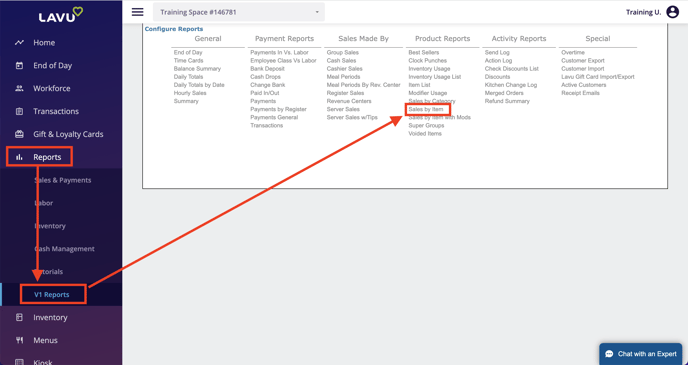This screenshot has height=365, width=688.
Task: Select Labor under Reports
Action: click(x=43, y=203)
